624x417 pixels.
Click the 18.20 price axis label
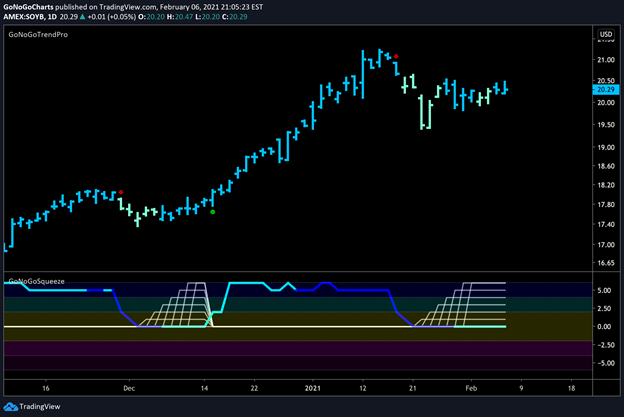click(x=606, y=185)
